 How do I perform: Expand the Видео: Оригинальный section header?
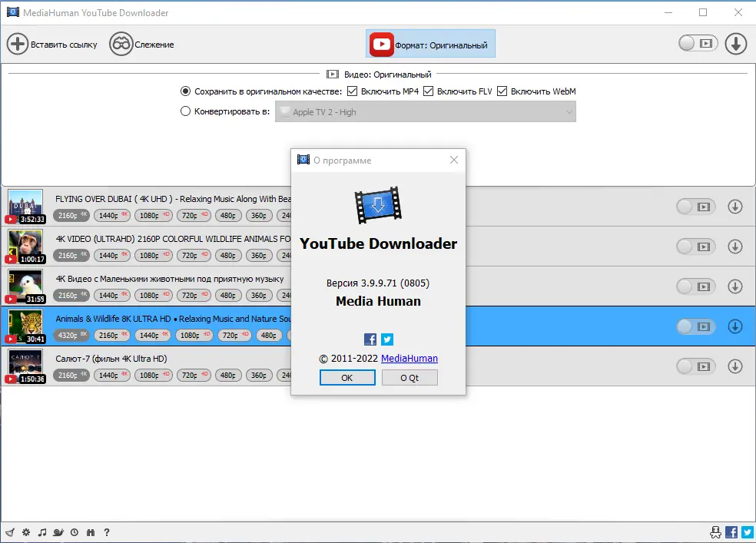pyautogui.click(x=378, y=74)
